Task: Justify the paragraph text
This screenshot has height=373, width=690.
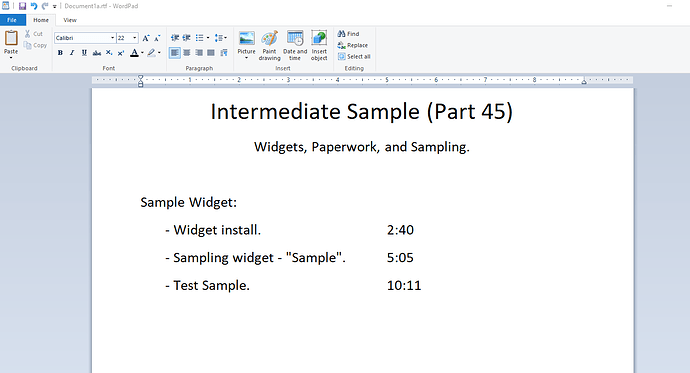Action: pyautogui.click(x=211, y=53)
